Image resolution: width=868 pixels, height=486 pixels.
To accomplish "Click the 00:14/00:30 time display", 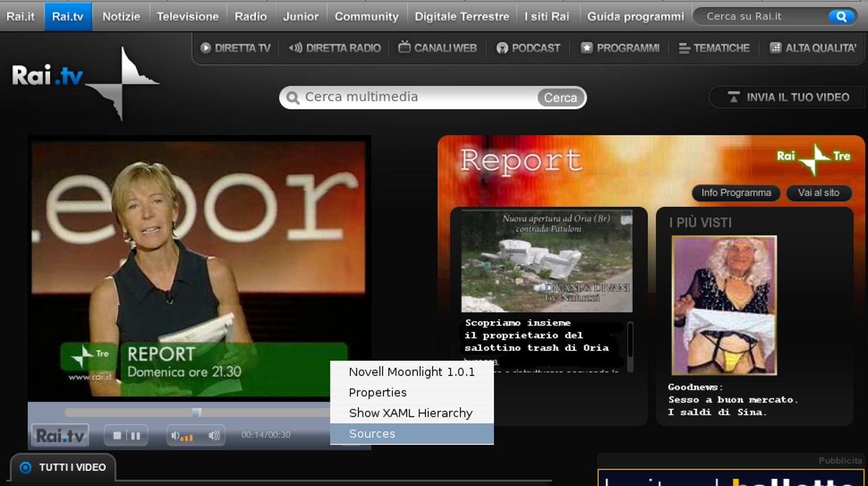I will coord(265,435).
